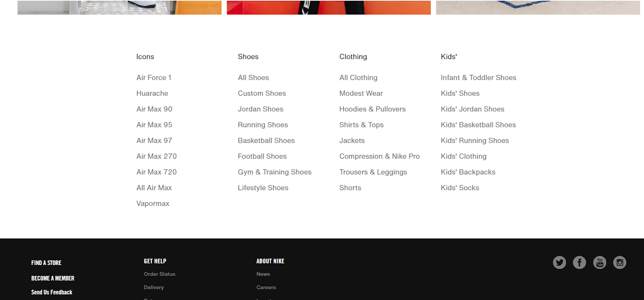
Task: Open the Shorts link
Action: coord(350,188)
